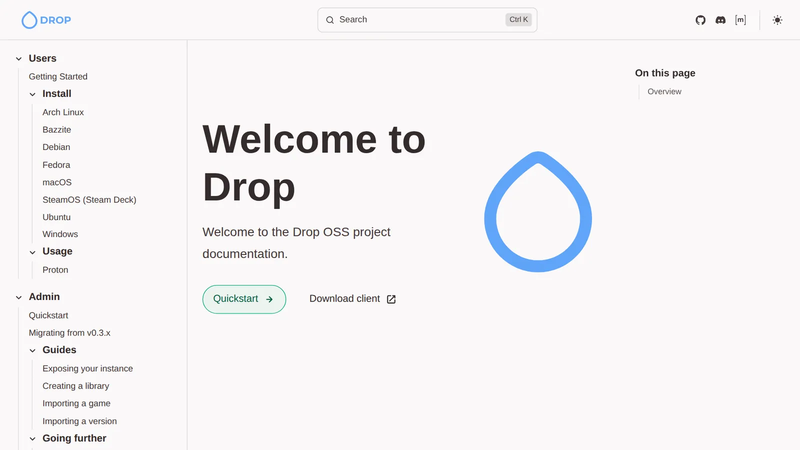Image resolution: width=800 pixels, height=450 pixels.
Task: Open the Discord server icon
Action: coord(720,20)
